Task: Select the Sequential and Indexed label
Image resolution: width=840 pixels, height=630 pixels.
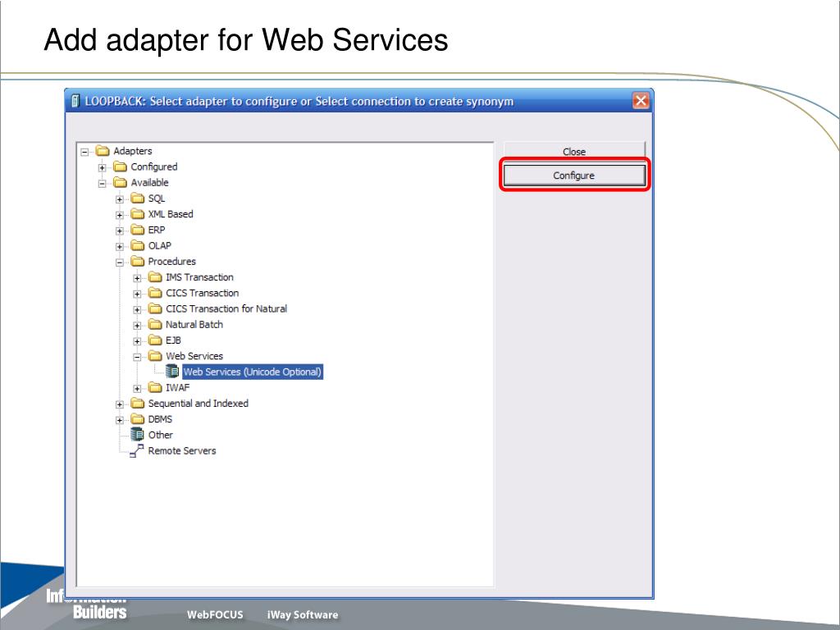Action: tap(199, 404)
